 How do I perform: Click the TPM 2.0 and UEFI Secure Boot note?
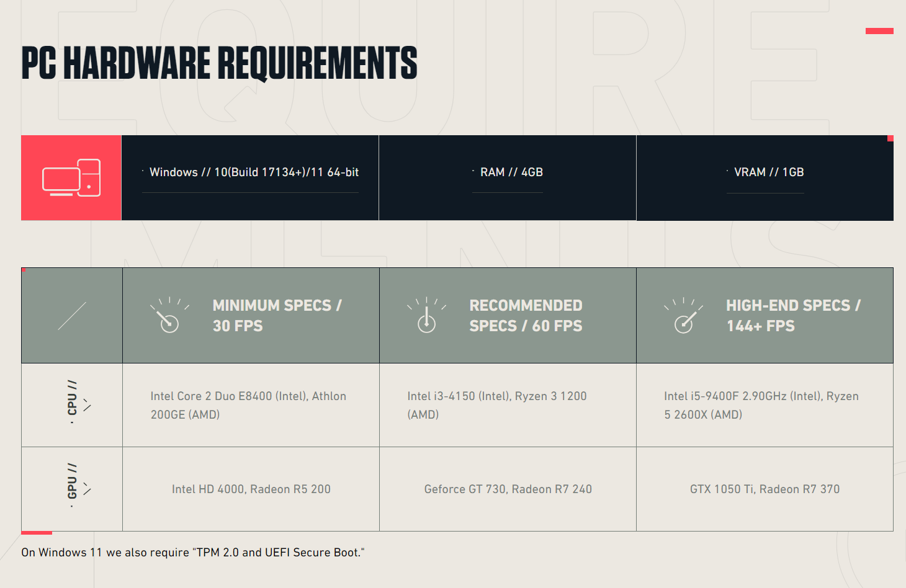[x=193, y=552]
